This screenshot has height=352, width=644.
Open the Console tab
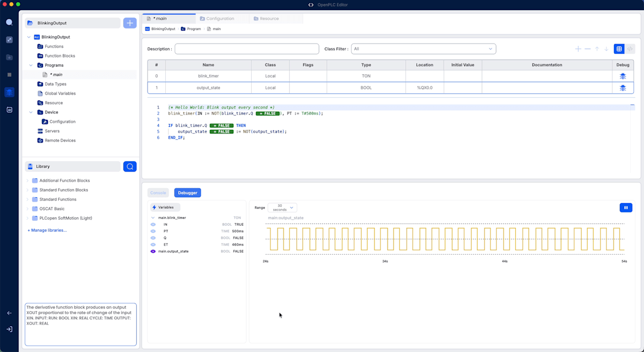pos(158,193)
